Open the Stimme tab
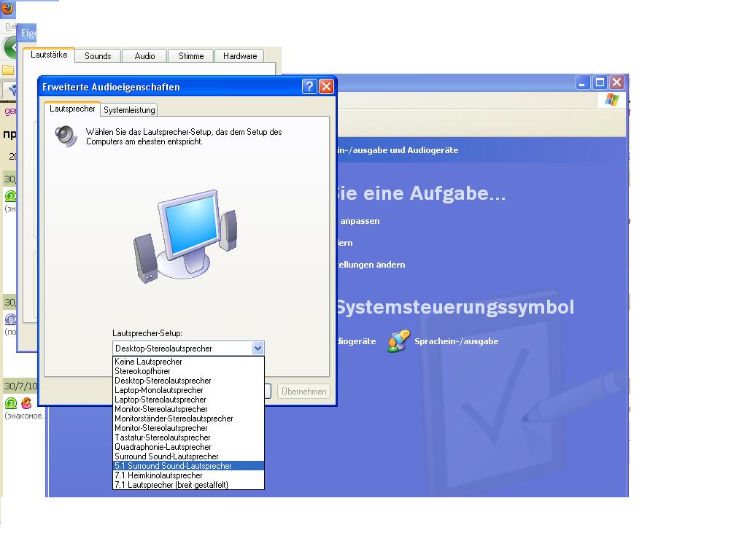This screenshot has height=560, width=747. click(x=191, y=55)
